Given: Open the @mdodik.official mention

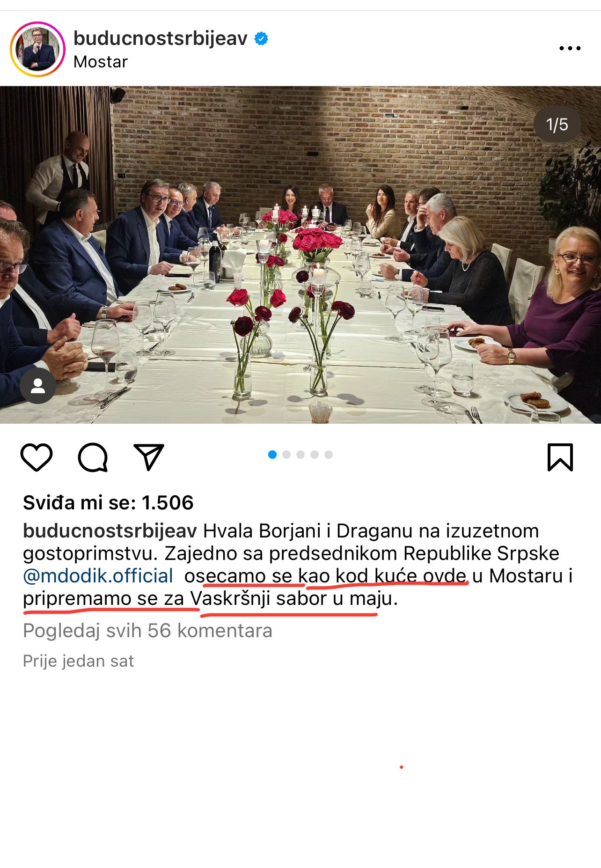Looking at the screenshot, I should [98, 576].
